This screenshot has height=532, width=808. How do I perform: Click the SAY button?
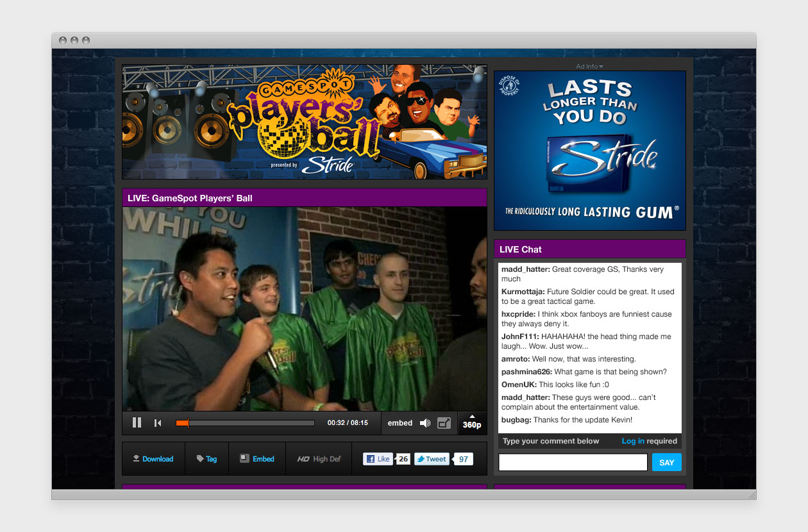667,462
